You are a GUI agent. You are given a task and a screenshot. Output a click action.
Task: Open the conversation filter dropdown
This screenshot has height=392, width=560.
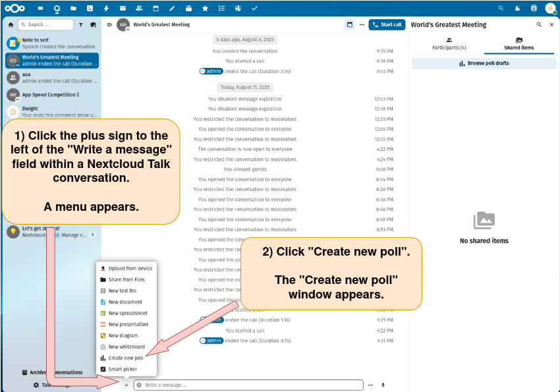(x=80, y=24)
